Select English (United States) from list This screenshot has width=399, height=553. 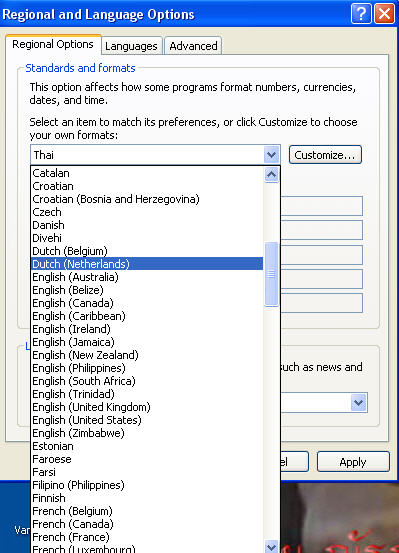pyautogui.click(x=87, y=420)
